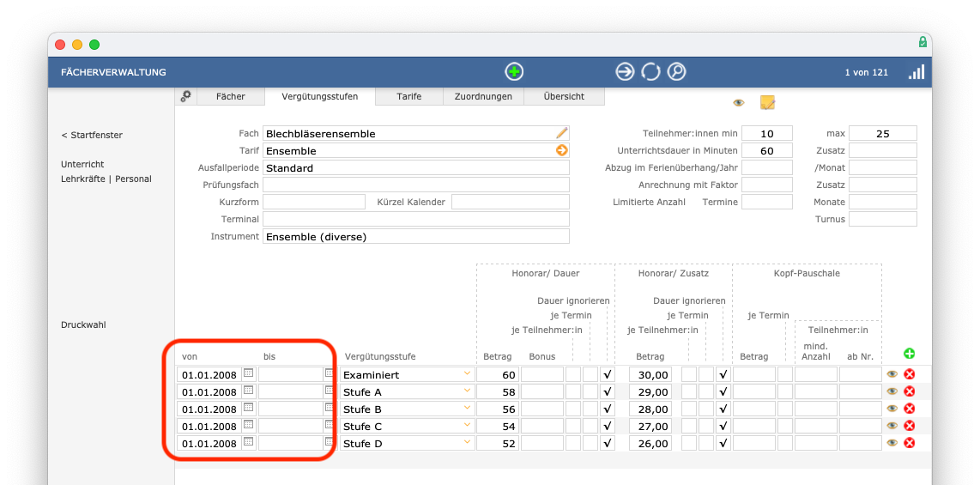Delete the Stufe D row with red X

[x=910, y=443]
